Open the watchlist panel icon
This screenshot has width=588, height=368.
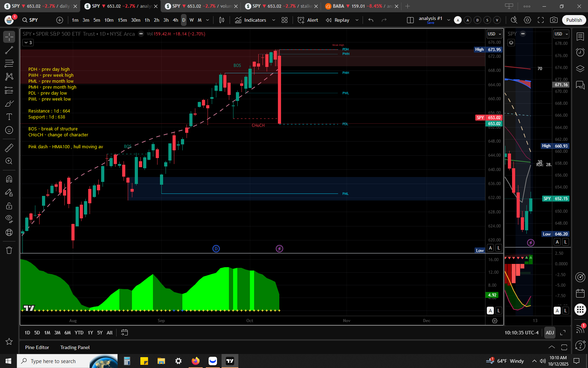tap(580, 36)
